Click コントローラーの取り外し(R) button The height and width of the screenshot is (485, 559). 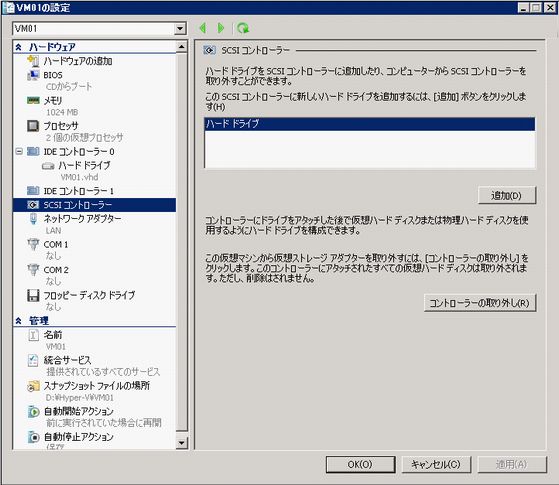480,303
